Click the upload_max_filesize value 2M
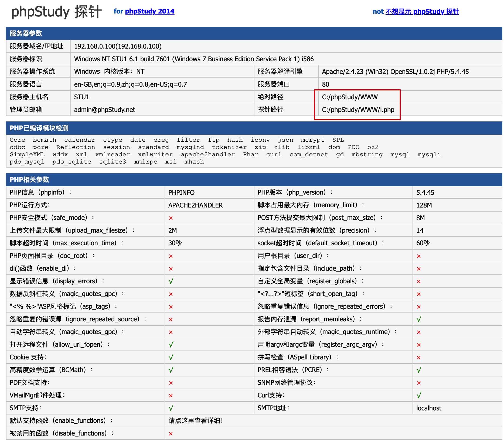This screenshot has height=442, width=504. pyautogui.click(x=173, y=230)
